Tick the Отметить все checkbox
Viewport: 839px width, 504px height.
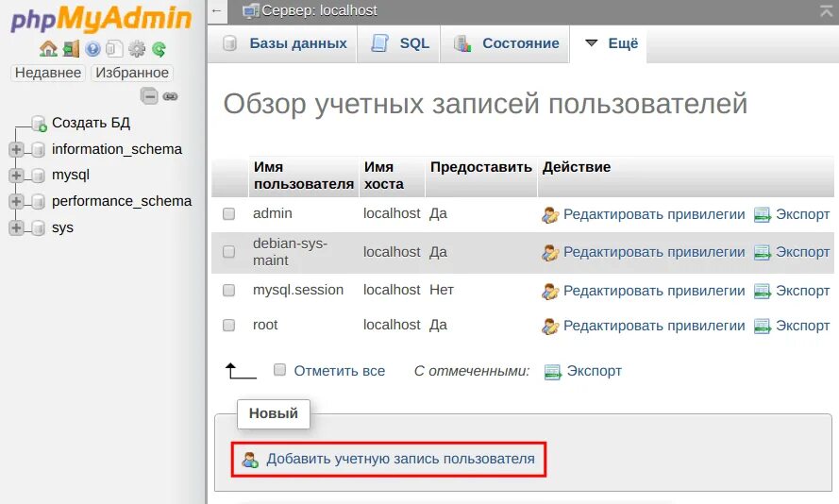click(x=279, y=370)
